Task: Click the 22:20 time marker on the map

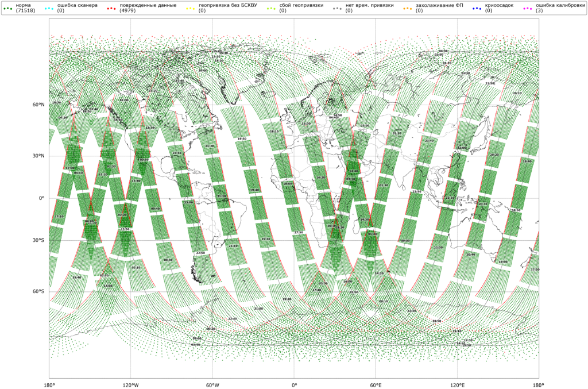Action: tap(438, 248)
